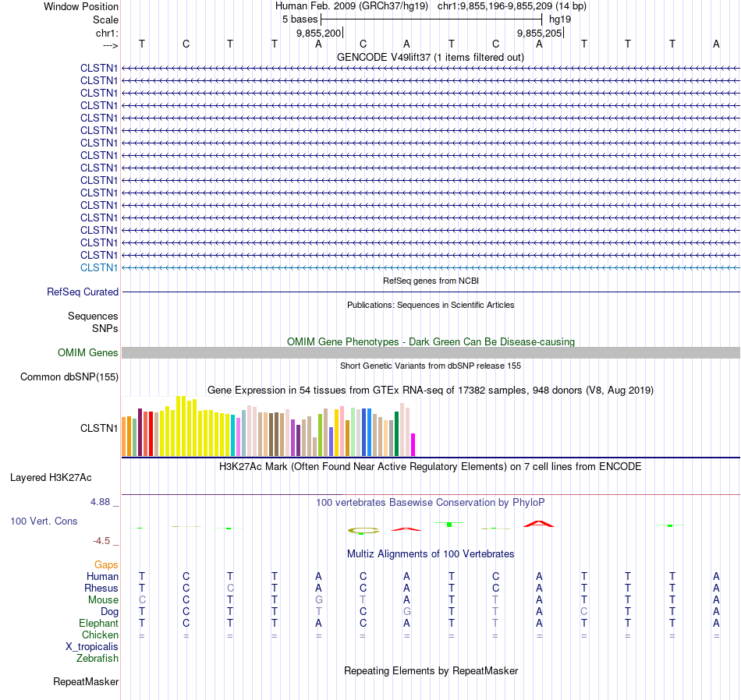Open the OMIM Gene Phenotypes track title
The image size is (741, 700).
[x=431, y=341]
